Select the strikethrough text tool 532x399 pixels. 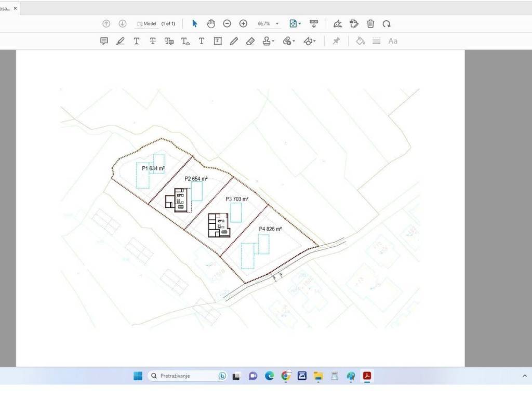coord(153,41)
